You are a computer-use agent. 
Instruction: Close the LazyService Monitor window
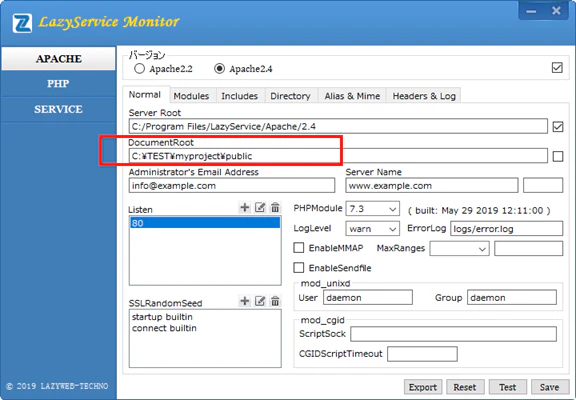[x=556, y=11]
